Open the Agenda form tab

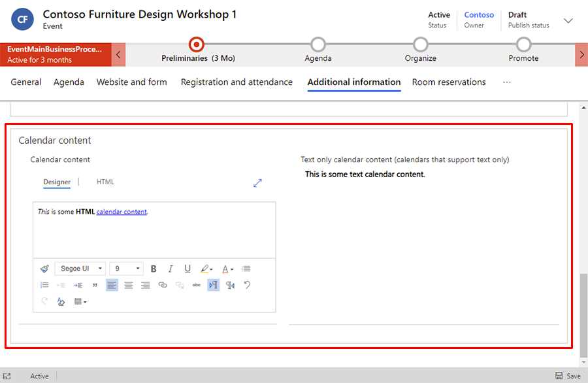point(69,82)
